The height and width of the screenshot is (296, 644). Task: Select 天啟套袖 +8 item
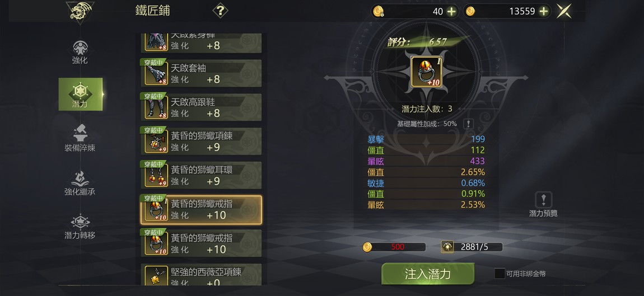pos(201,73)
